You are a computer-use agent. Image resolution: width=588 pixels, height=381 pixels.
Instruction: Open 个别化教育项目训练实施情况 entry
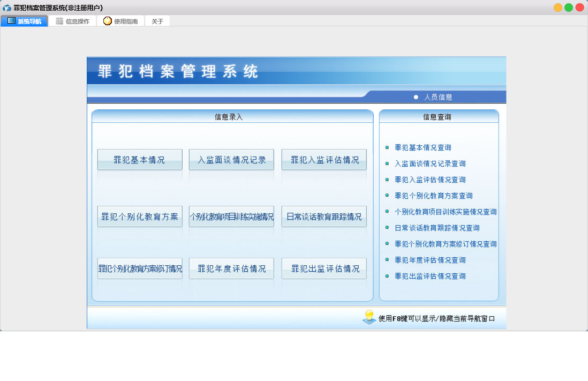coord(231,216)
